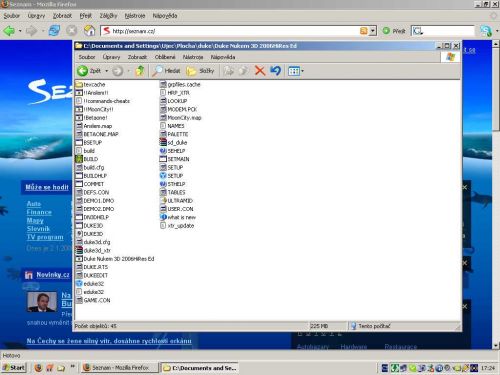Click the C:\Documents and Se... taskbar button
This screenshot has height=375, width=500.
point(200,368)
